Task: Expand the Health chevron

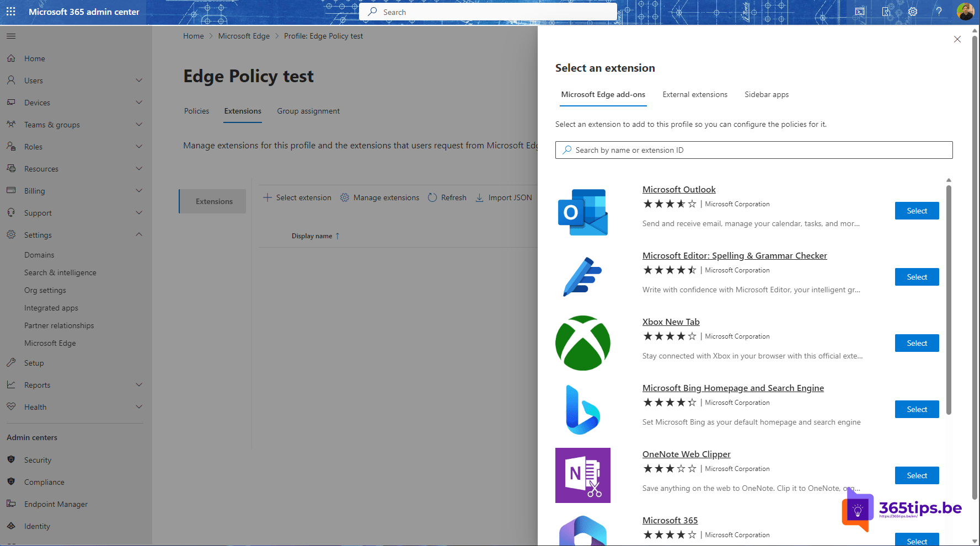Action: pos(139,406)
